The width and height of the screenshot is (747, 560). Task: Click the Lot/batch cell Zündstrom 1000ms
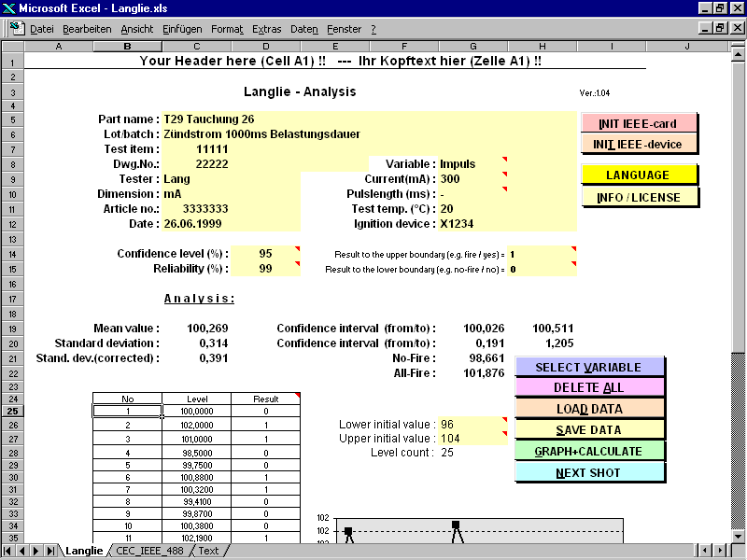point(369,133)
